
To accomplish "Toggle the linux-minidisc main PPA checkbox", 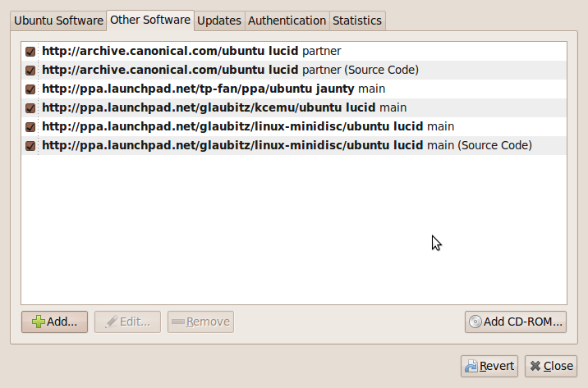I will [x=30, y=126].
